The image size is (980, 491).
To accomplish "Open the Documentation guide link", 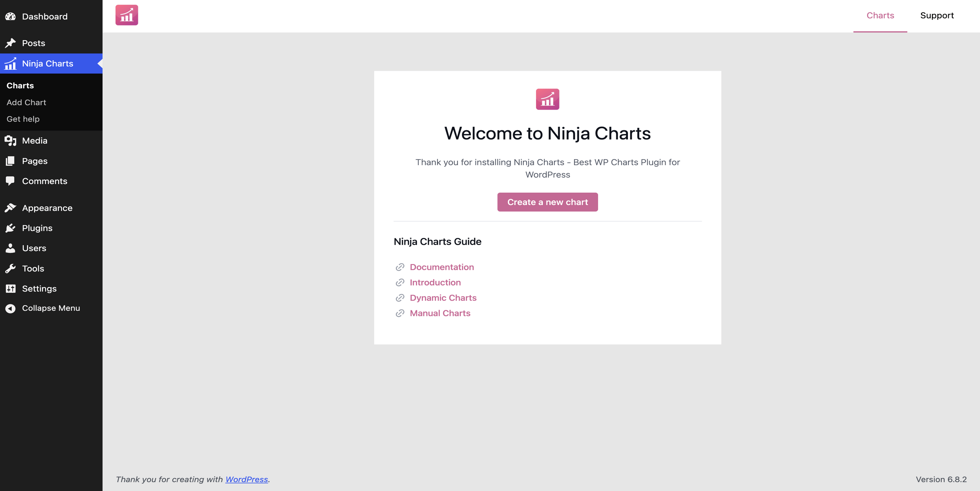I will 442,267.
